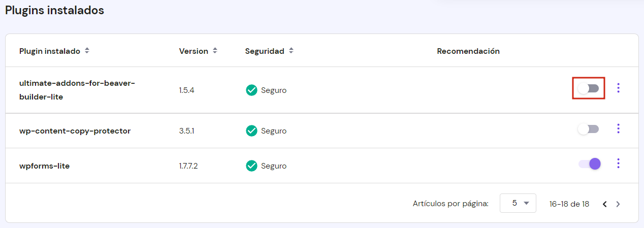Click the 16-18 de 18 pagination text
This screenshot has width=644, height=228.
[x=569, y=204]
